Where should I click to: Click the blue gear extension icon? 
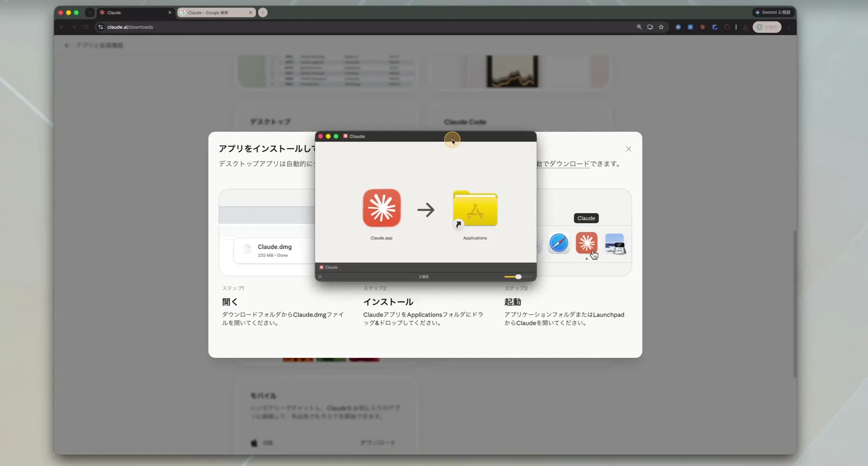click(x=690, y=27)
